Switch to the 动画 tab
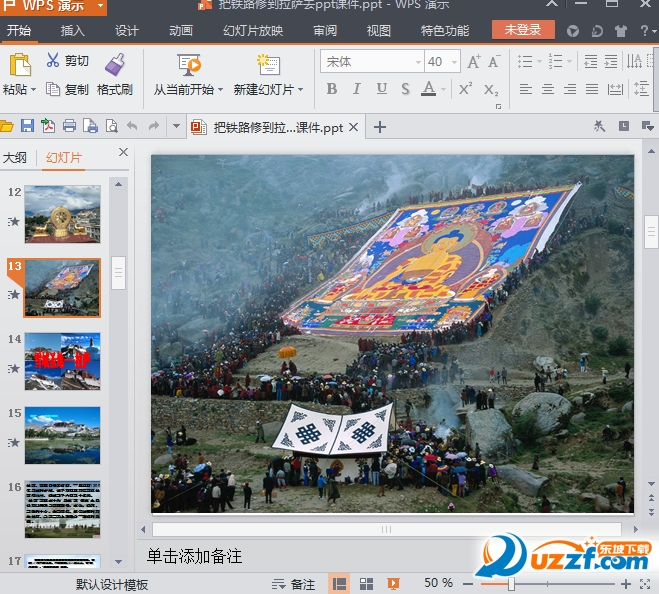The height and width of the screenshot is (594, 659). pyautogui.click(x=181, y=31)
